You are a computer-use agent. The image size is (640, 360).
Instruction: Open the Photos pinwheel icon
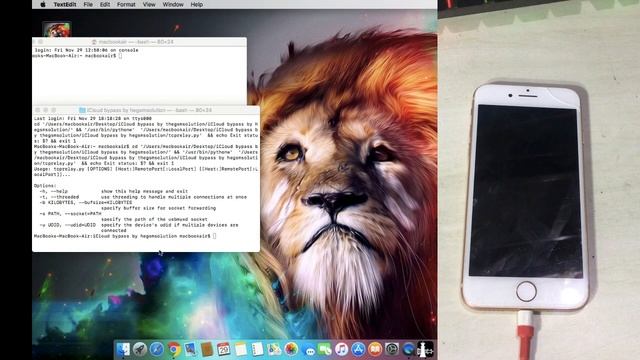[291, 349]
